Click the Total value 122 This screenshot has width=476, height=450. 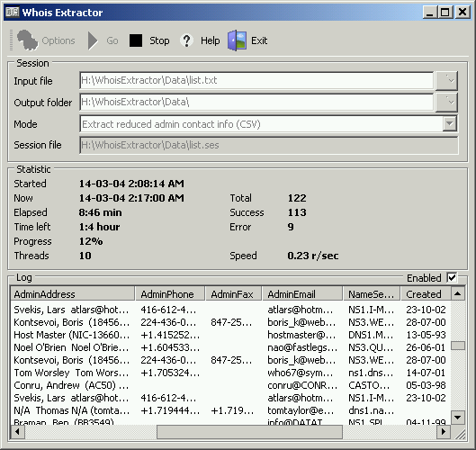[297, 198]
